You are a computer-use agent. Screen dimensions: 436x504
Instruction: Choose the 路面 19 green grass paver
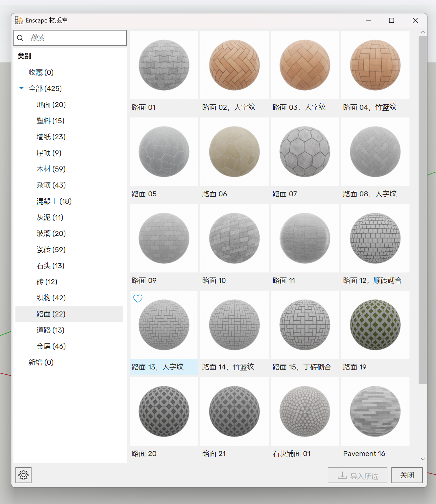375,325
